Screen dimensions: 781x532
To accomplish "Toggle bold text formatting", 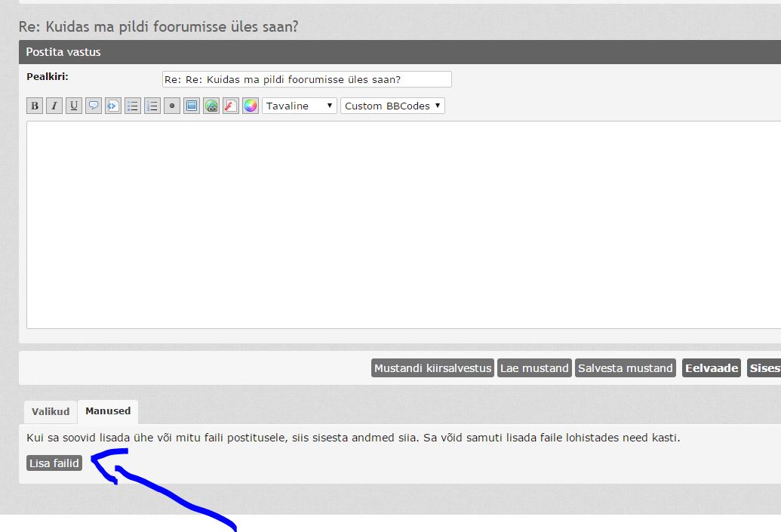I will 34,106.
